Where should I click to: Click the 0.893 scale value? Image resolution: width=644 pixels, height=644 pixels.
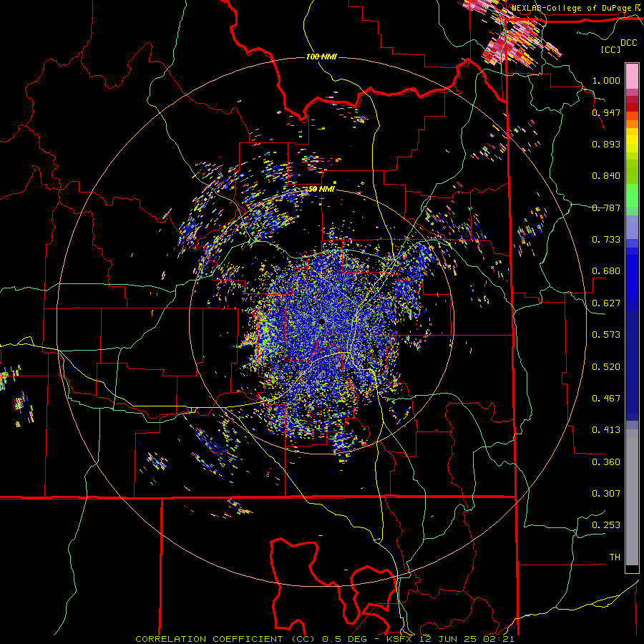(x=606, y=144)
